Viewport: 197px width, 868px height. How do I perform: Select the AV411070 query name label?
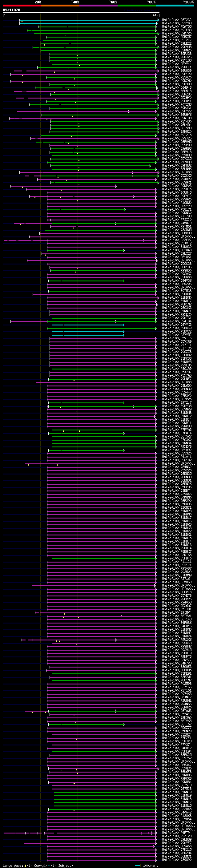point(11,10)
